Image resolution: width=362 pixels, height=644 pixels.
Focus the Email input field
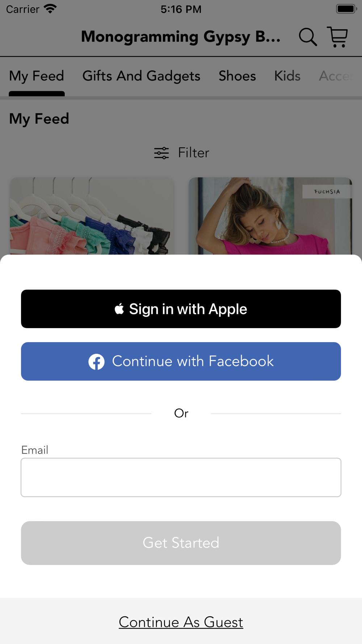coord(181,477)
